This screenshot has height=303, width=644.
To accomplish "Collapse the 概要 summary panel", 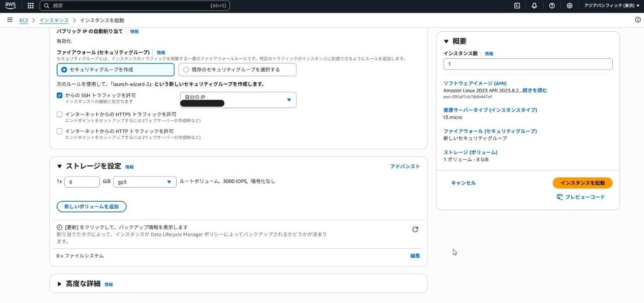I will (446, 41).
